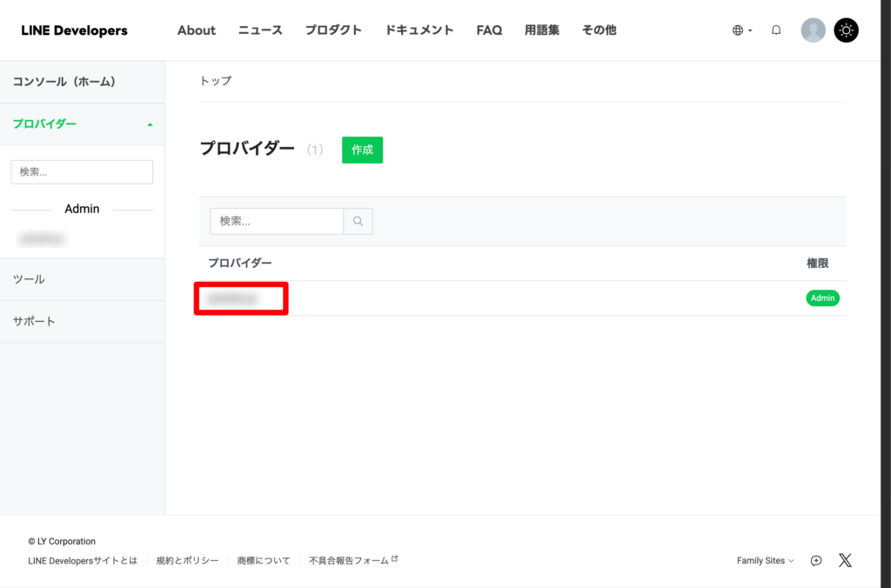The width and height of the screenshot is (891, 588).
Task: Click the magnifier search icon button
Action: [358, 221]
